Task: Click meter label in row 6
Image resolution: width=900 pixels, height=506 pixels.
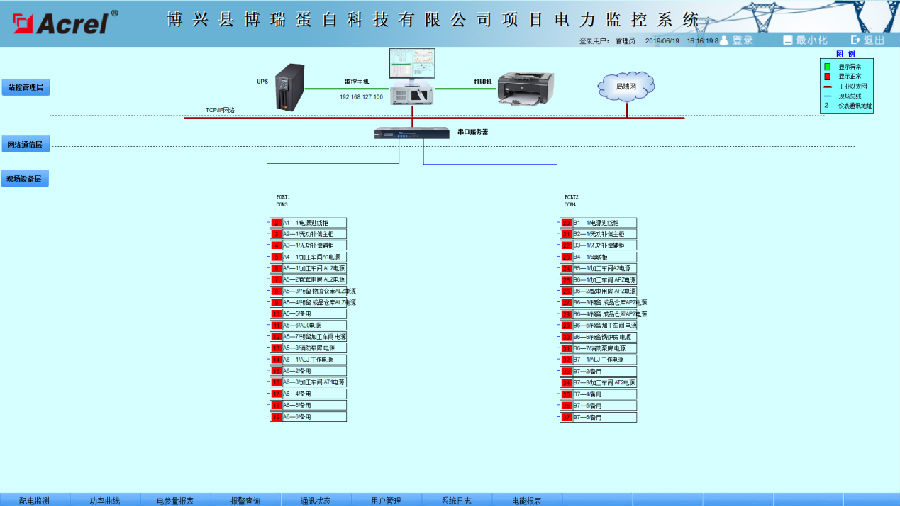Action: tap(315, 268)
